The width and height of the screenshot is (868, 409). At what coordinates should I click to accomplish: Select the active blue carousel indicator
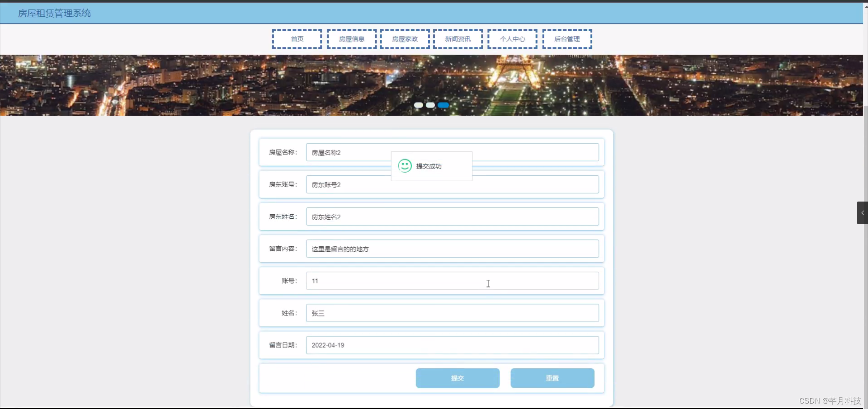click(443, 105)
